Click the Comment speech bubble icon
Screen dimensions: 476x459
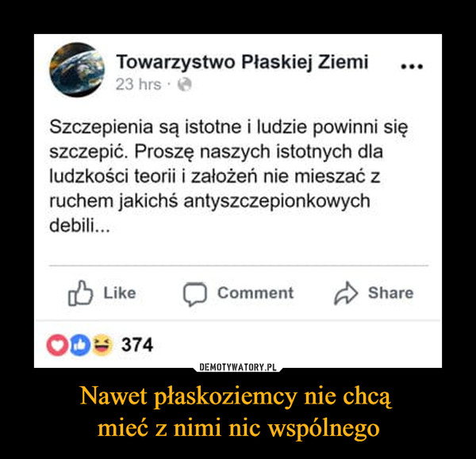point(195,294)
